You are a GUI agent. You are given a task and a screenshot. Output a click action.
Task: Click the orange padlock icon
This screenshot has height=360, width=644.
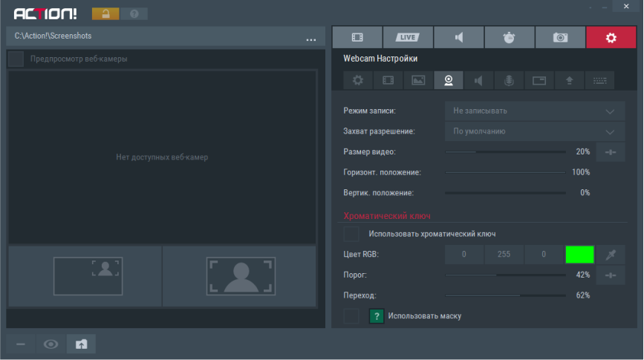click(105, 14)
